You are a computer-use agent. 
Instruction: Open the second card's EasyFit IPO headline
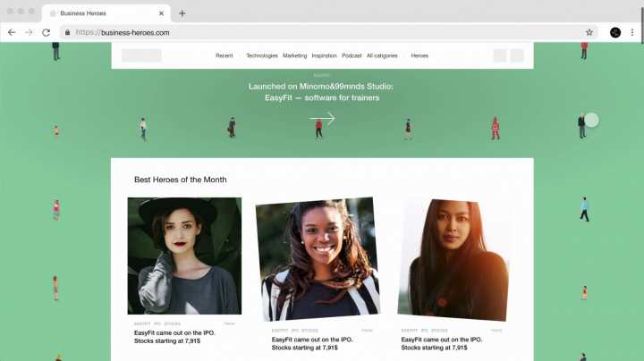pyautogui.click(x=312, y=343)
